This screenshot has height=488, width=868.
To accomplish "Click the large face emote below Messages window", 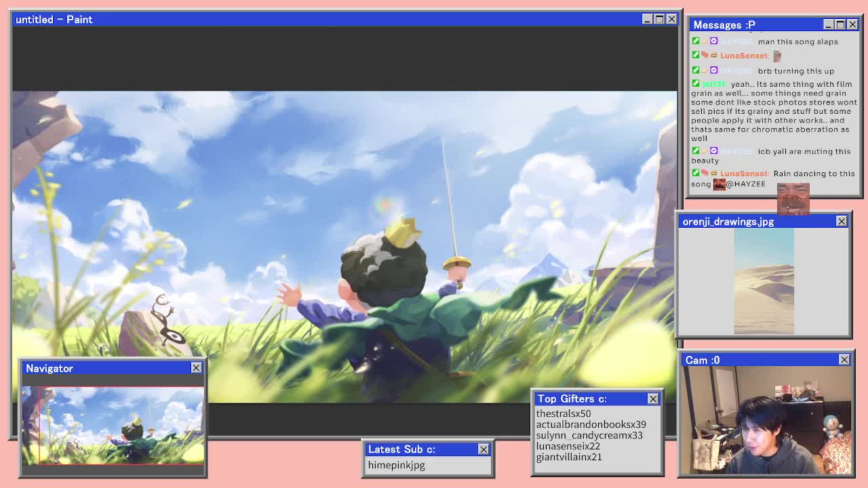I will tap(793, 199).
